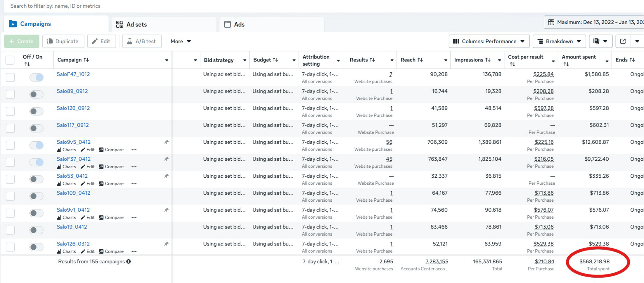Screen dimensions: 644x283
Task: Click the pin icon on Salo9v5_0412 row
Action: tap(166, 142)
